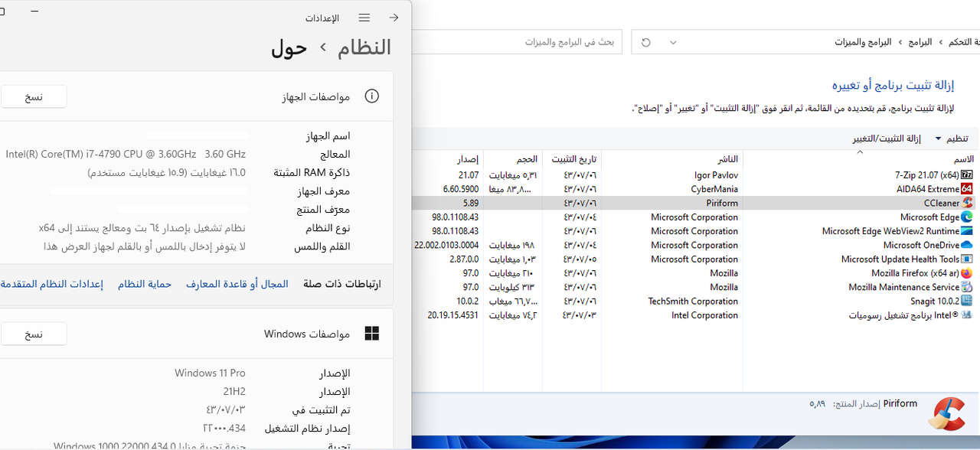This screenshot has height=450, width=980.
Task: Click the Intel Core i7-4790 processor value
Action: coord(126,155)
